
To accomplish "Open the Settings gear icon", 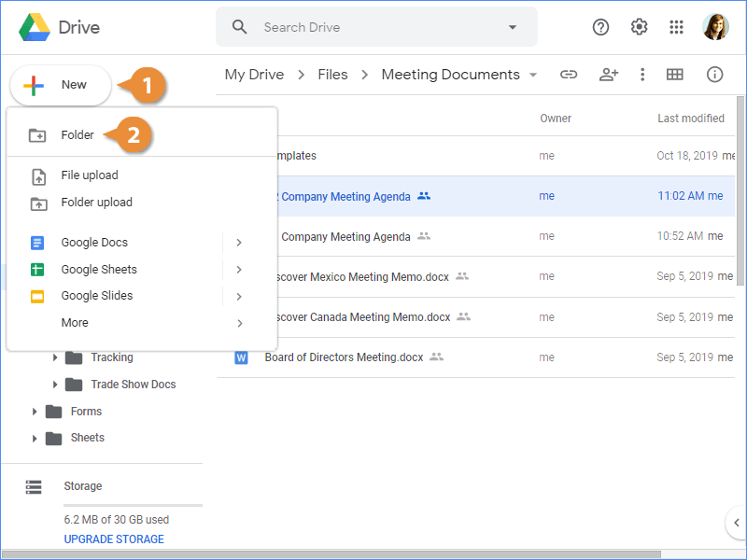I will [x=639, y=27].
